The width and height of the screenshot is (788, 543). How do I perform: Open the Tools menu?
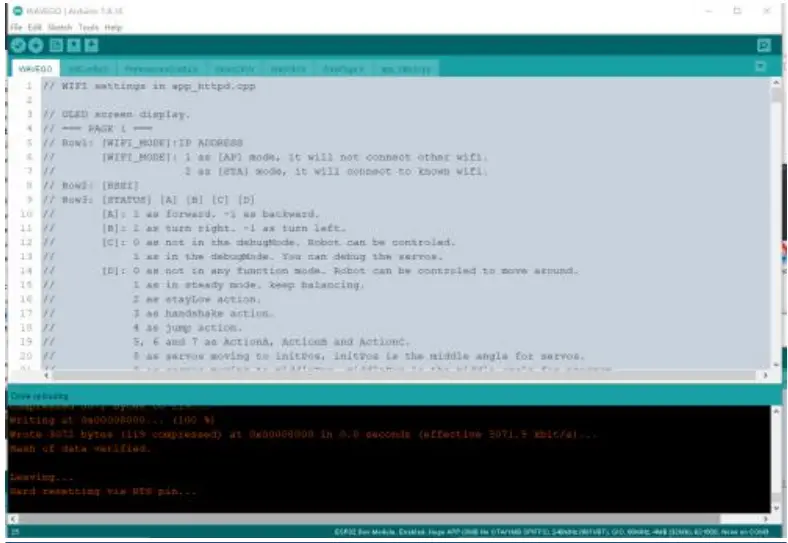pyautogui.click(x=88, y=27)
